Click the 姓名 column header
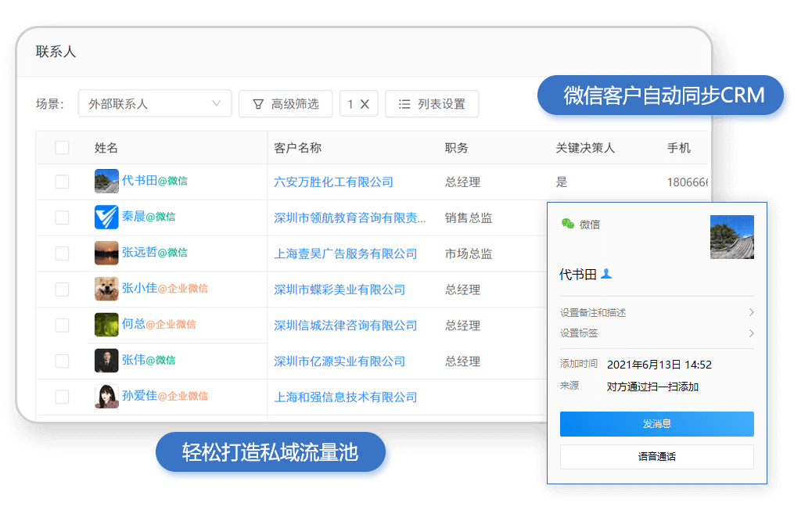Screen dimensions: 812x525 106,148
